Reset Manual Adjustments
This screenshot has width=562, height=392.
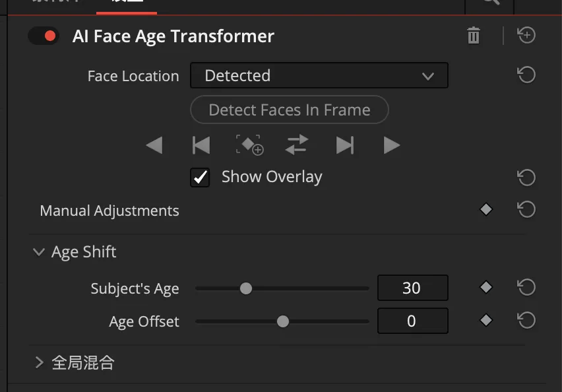(x=526, y=210)
